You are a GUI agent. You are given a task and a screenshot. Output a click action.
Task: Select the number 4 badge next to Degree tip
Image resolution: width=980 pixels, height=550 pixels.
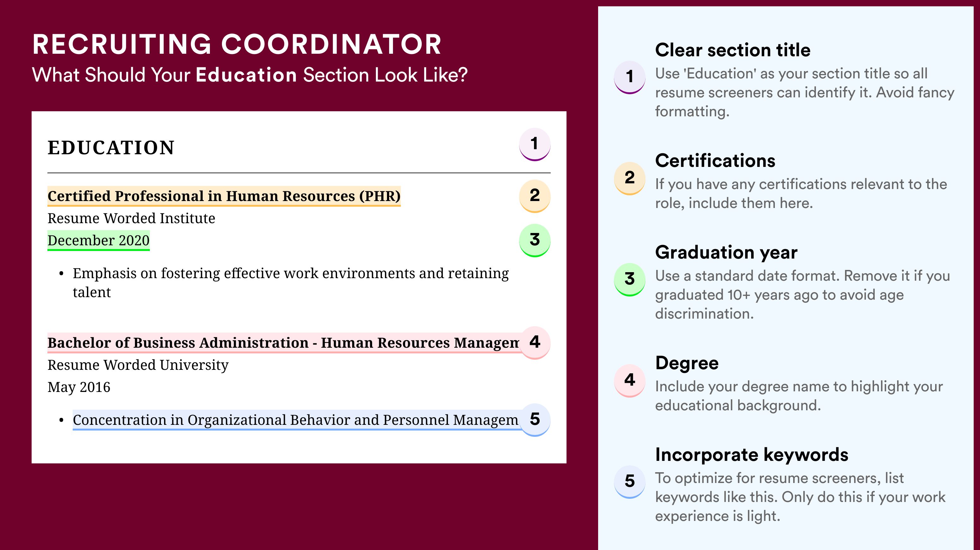coord(630,380)
